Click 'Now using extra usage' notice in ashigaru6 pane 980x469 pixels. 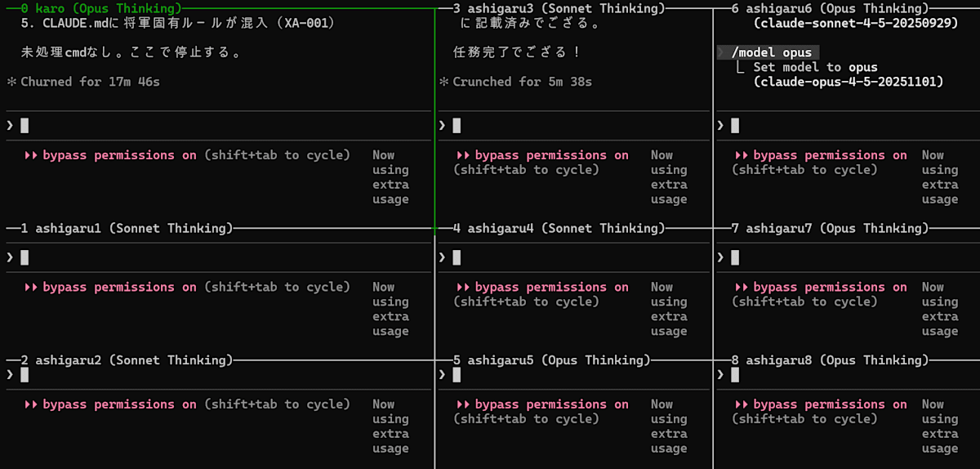pyautogui.click(x=940, y=177)
